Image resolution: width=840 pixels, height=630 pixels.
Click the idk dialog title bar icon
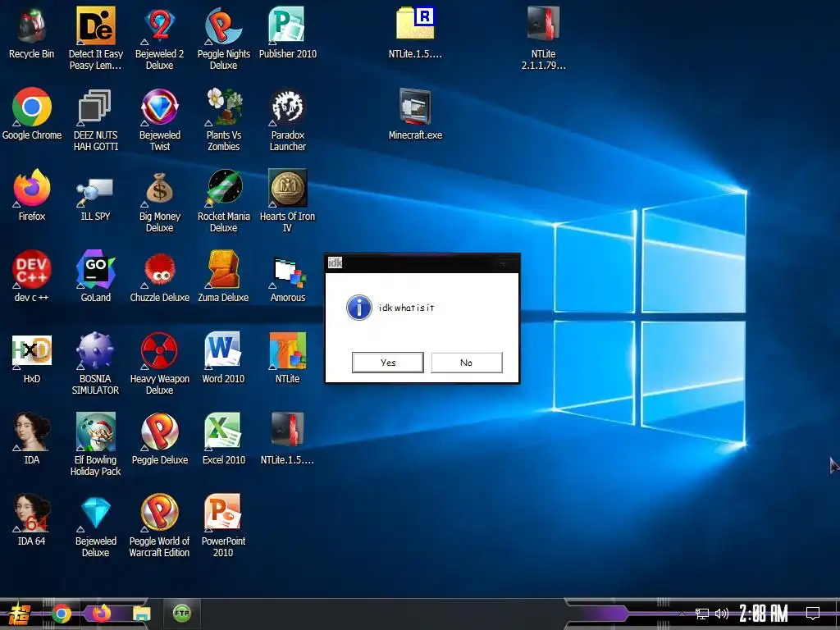pos(335,262)
